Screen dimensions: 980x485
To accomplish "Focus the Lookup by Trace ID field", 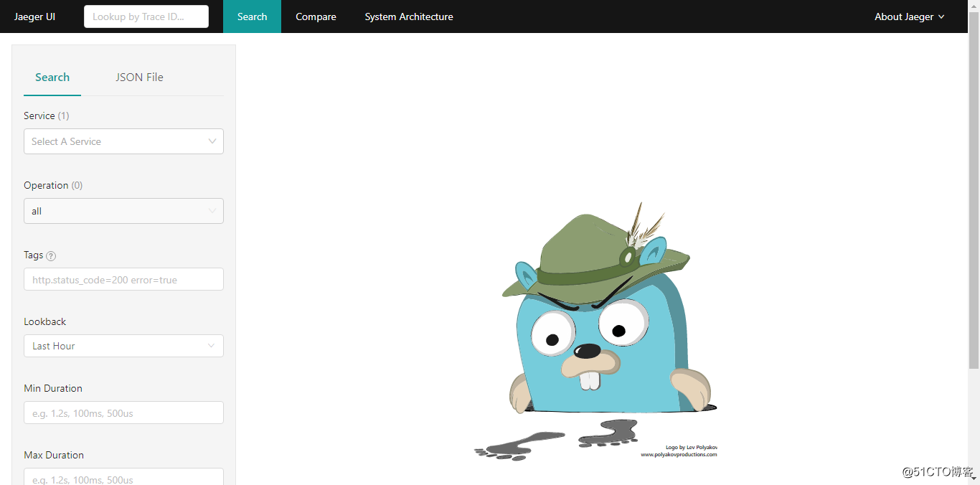I will 146,17.
